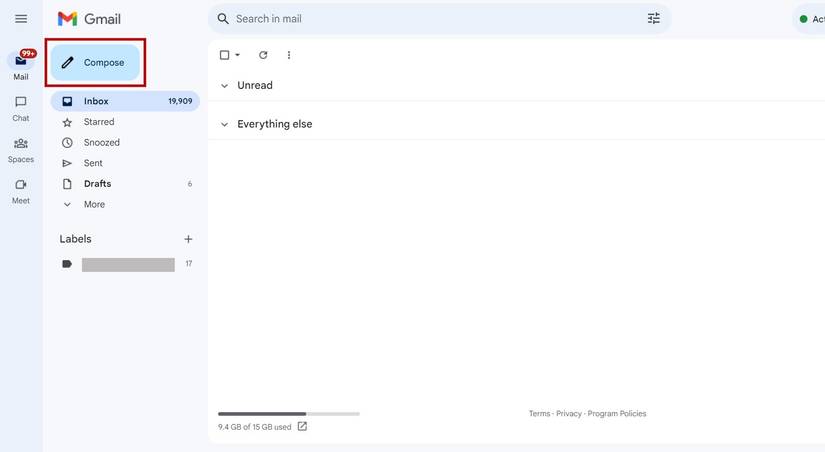Screen dimensions: 825x452
Task: Open the Program Policies link
Action: pos(617,414)
